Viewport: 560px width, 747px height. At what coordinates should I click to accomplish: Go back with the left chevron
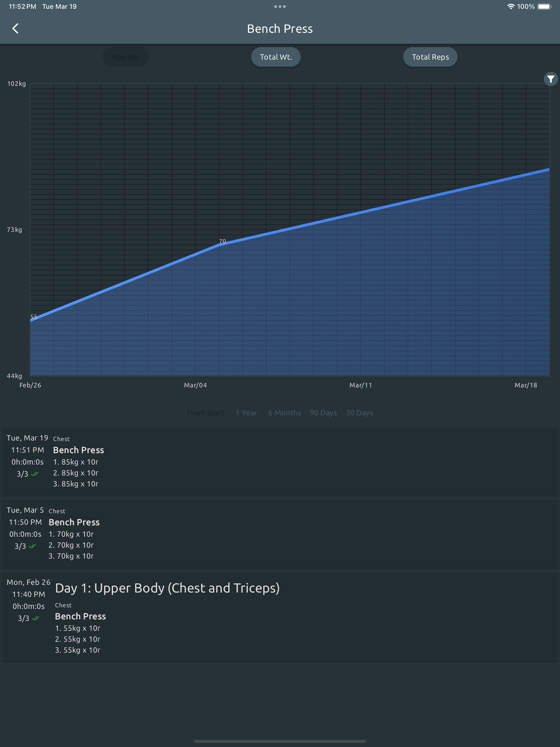pos(15,29)
